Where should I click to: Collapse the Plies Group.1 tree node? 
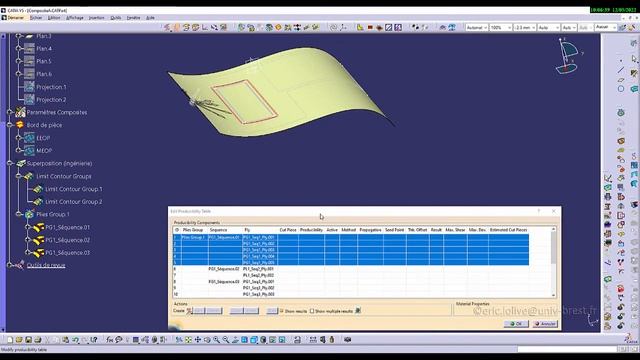tap(18, 214)
